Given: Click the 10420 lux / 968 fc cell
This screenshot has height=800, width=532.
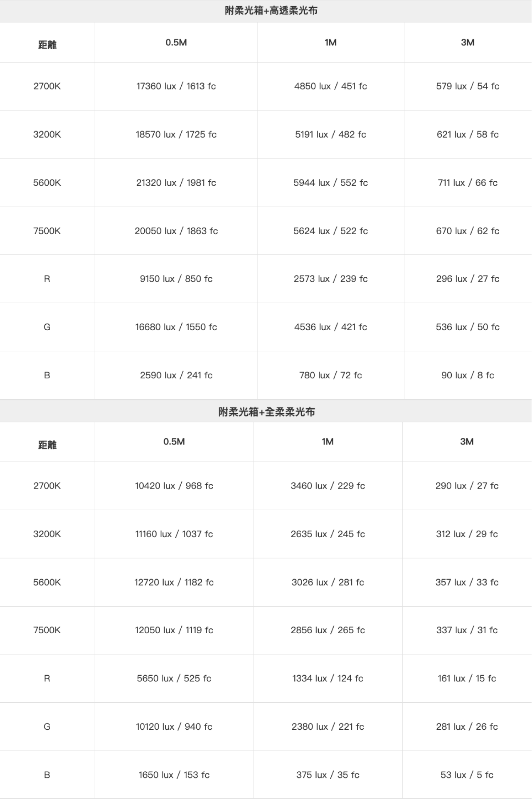Looking at the screenshot, I should (174, 486).
